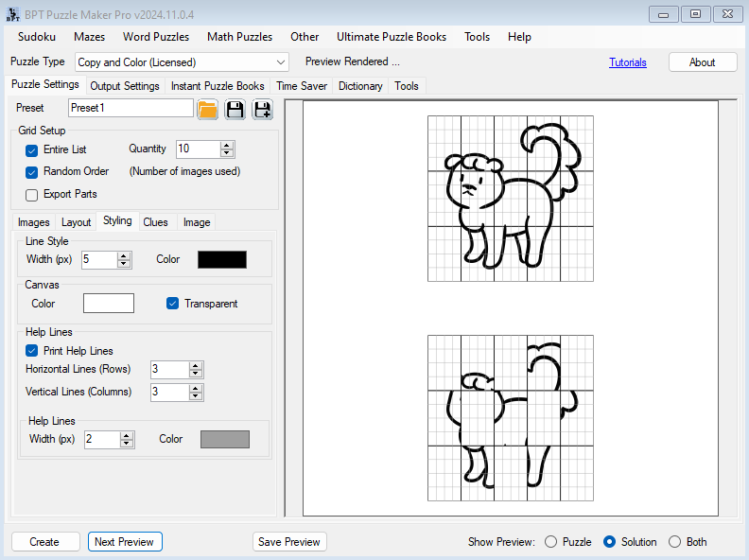Increase Vertical Lines columns spinner
749x560 pixels.
point(195,389)
